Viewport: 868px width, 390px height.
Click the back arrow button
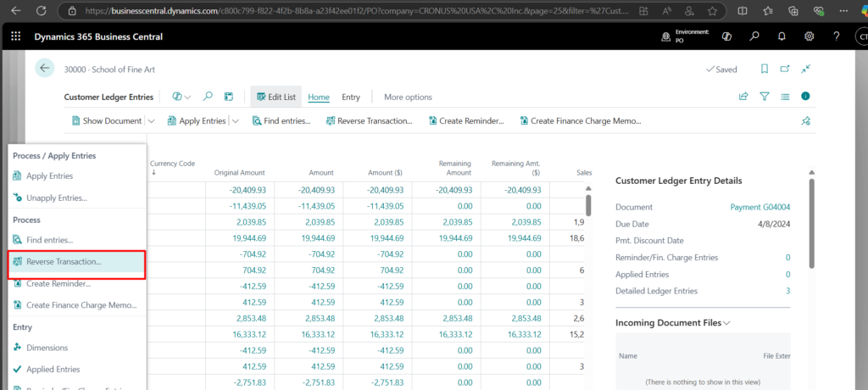[x=45, y=69]
